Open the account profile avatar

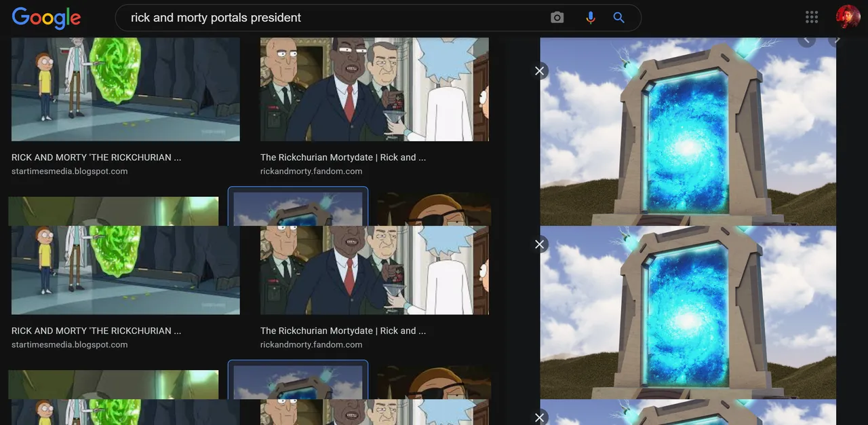[x=848, y=17]
